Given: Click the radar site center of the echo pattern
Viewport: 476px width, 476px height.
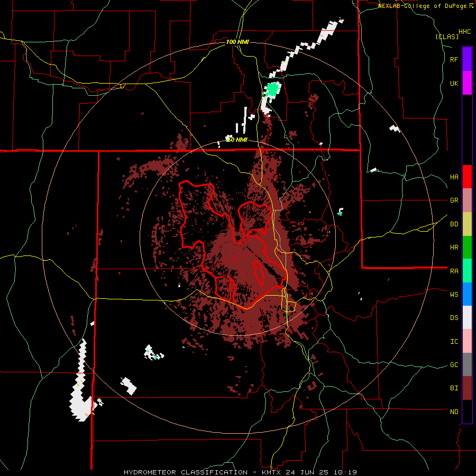Looking at the screenshot, I should 238,238.
